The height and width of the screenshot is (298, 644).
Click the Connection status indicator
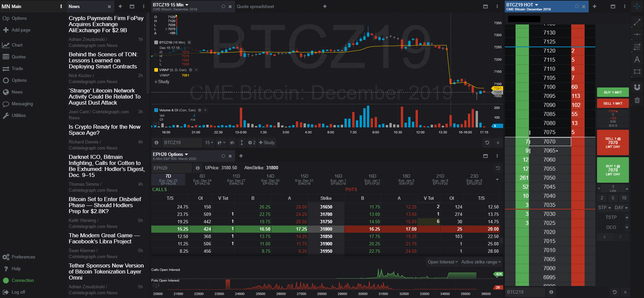pyautogui.click(x=18, y=280)
